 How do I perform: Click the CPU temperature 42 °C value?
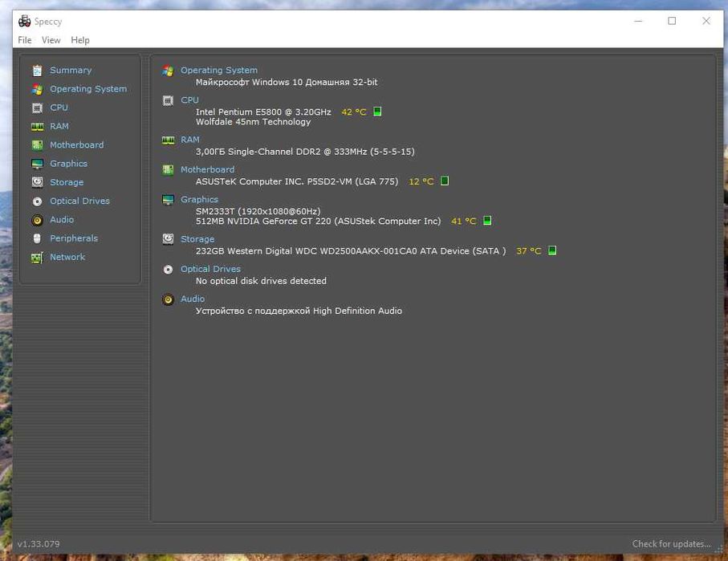pyautogui.click(x=354, y=112)
